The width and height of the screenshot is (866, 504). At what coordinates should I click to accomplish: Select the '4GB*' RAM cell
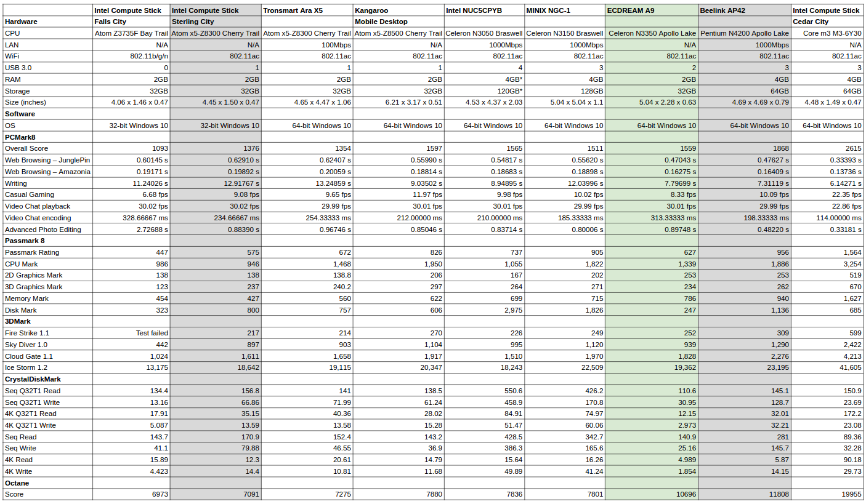pos(484,79)
